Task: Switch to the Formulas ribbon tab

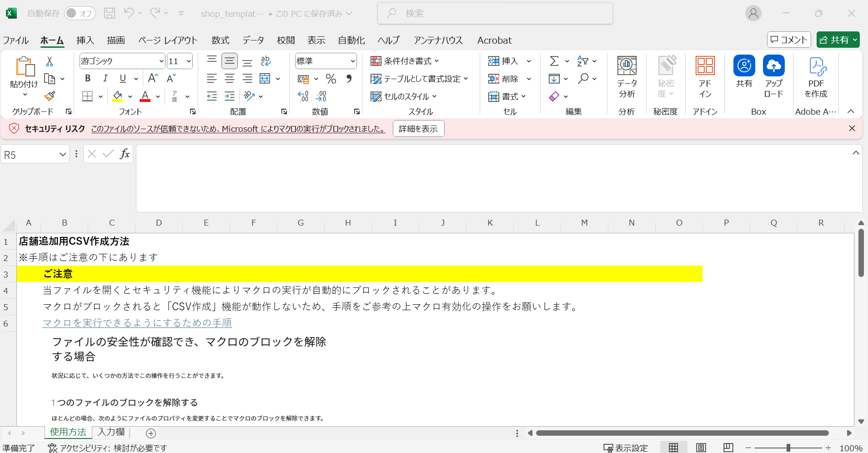Action: 221,40
